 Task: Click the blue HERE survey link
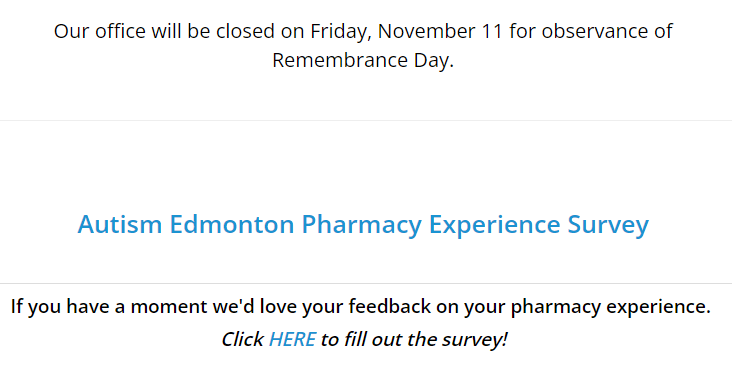coord(292,339)
